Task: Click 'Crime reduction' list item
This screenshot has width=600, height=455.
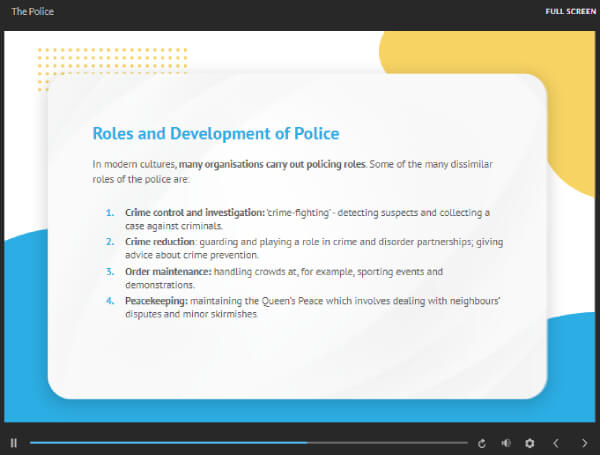Action: [160, 242]
